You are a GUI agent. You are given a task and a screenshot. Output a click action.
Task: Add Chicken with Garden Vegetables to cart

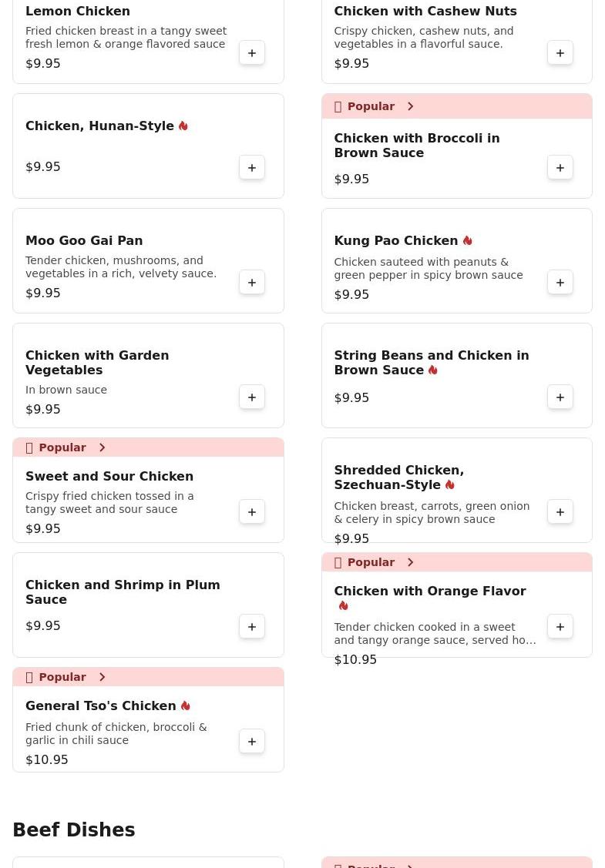coord(252,397)
